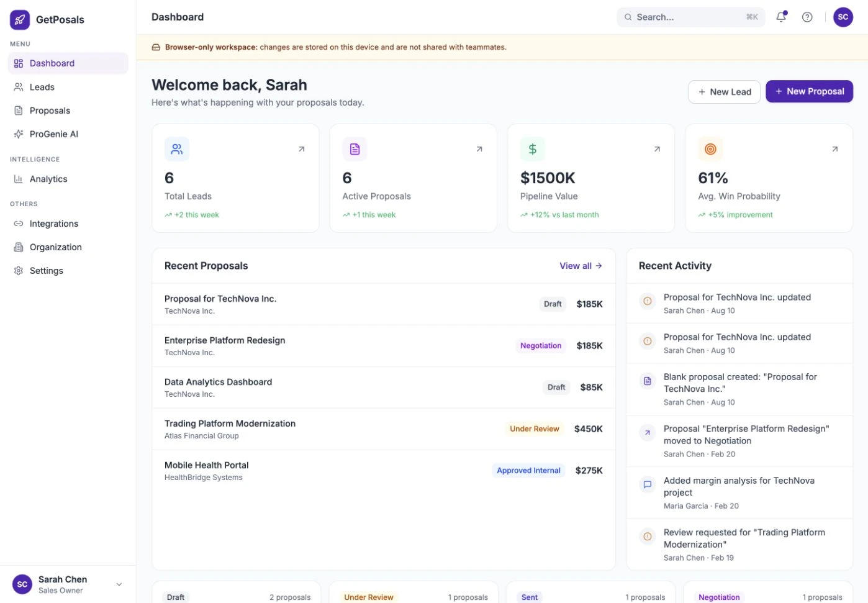Image resolution: width=868 pixels, height=603 pixels.
Task: Click the Total Leads people icon
Action: pos(177,149)
